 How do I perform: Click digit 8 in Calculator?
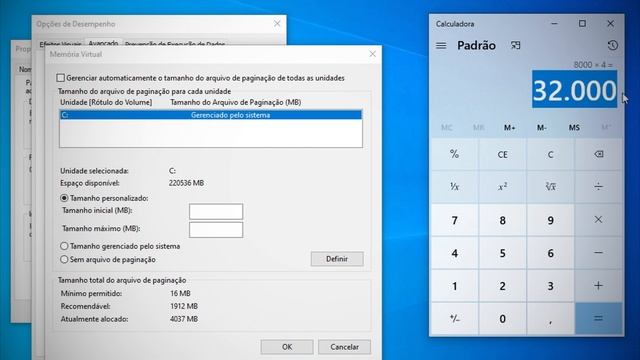(x=502, y=220)
